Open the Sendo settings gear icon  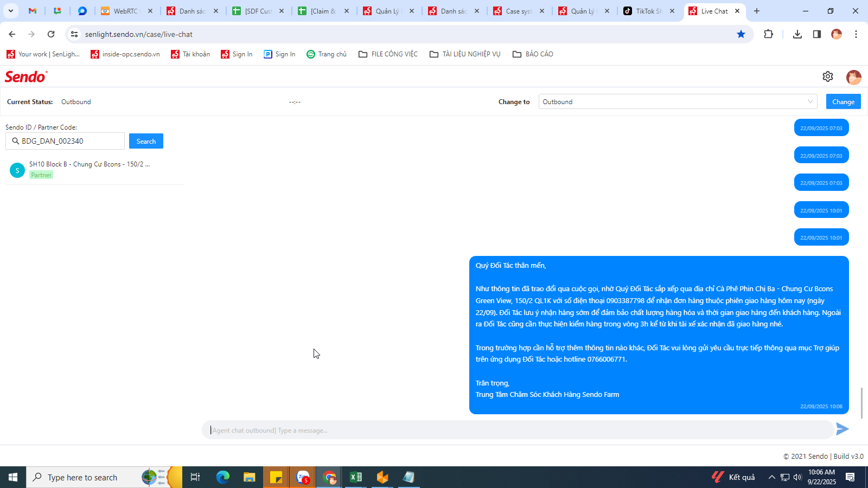point(827,76)
